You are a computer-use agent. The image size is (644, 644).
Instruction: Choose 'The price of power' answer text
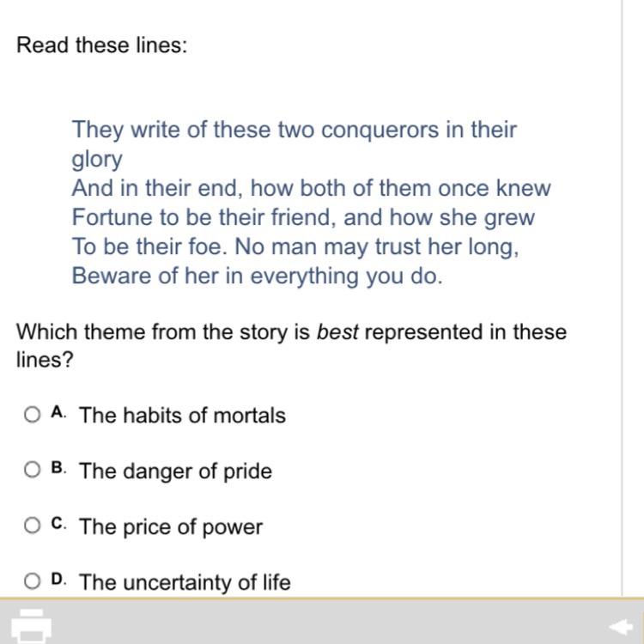171,526
